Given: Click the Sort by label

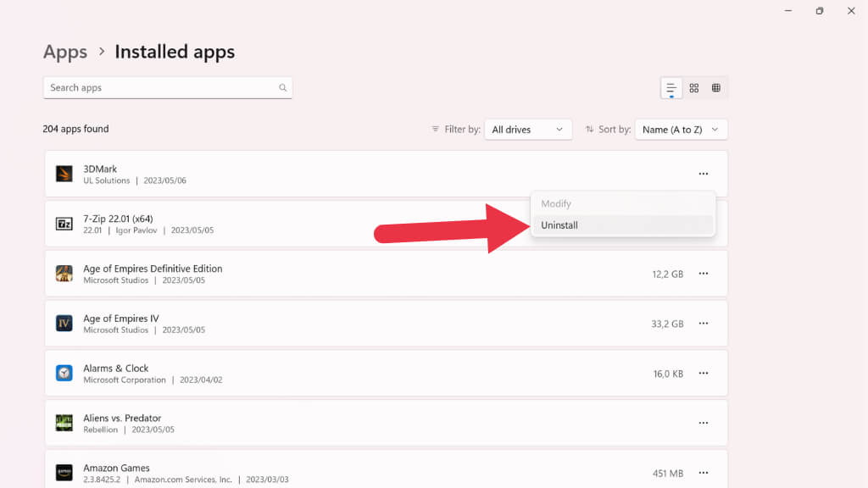Looking at the screenshot, I should (615, 130).
